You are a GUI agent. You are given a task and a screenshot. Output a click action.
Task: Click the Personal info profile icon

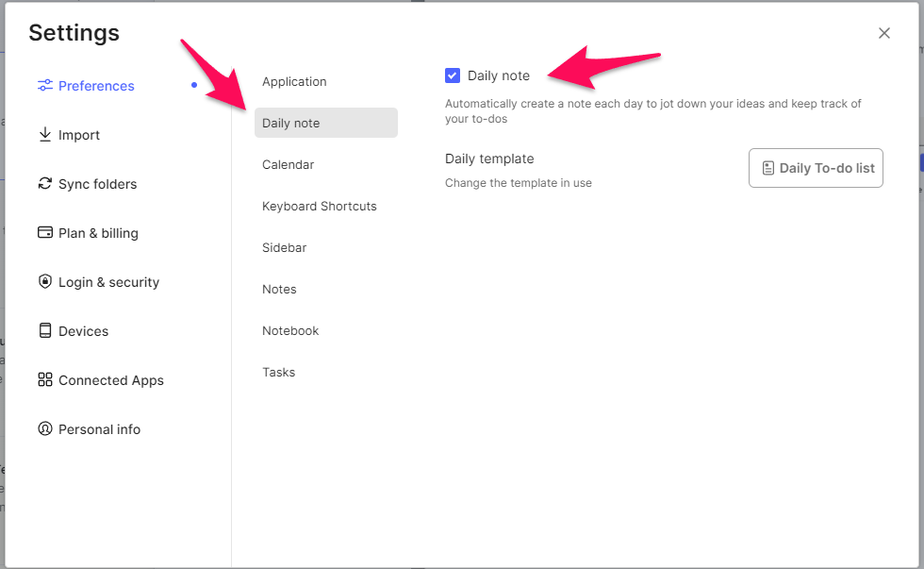point(44,429)
